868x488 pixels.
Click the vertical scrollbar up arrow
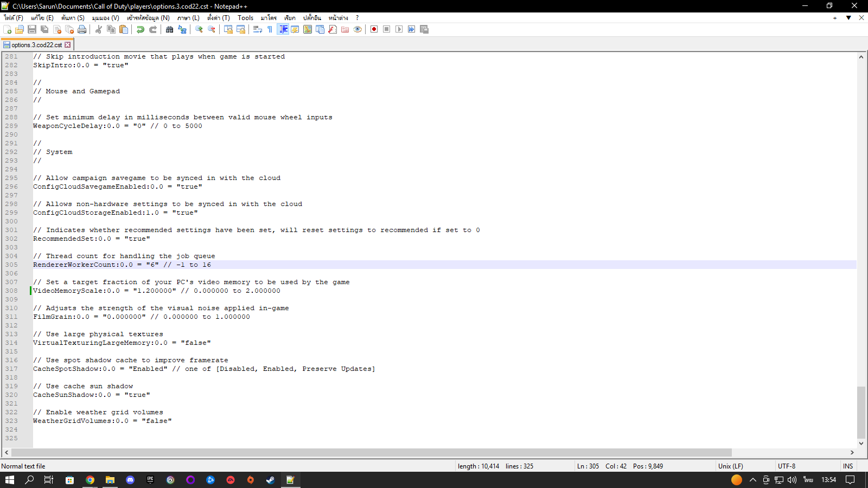pyautogui.click(x=861, y=56)
